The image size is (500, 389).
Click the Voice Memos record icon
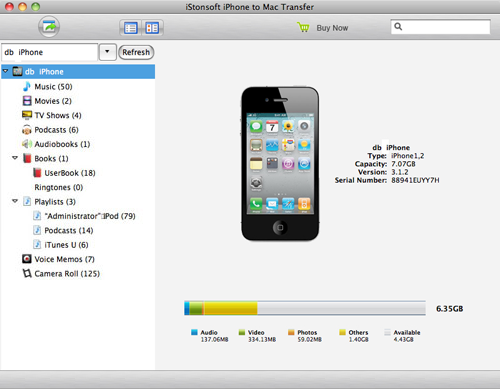27,259
